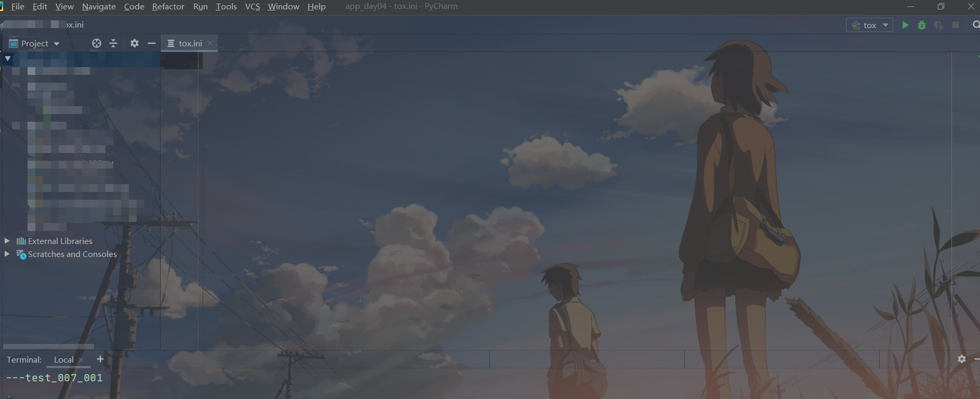The image size is (980, 399).
Task: Open the Navigate menu
Action: 99,6
